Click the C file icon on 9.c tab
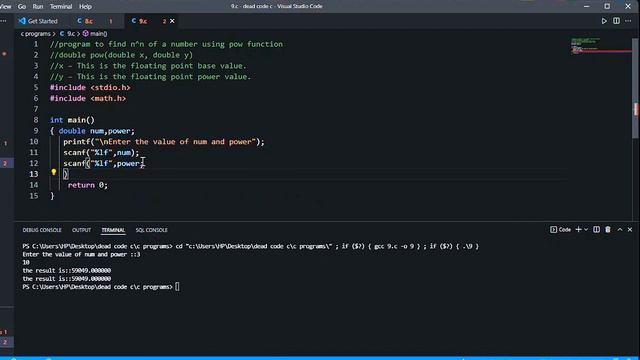The height and width of the screenshot is (360, 640). point(133,21)
